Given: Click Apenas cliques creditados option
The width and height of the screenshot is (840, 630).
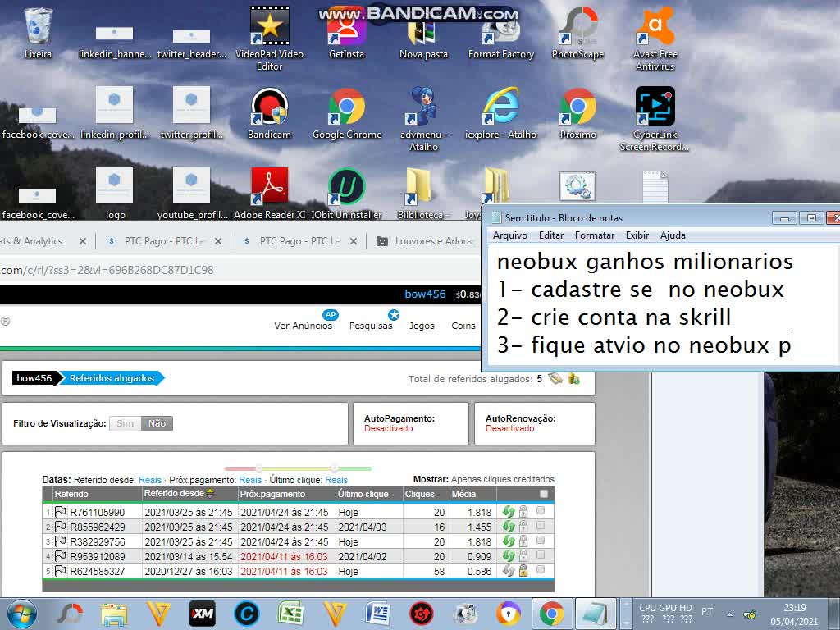Looking at the screenshot, I should 503,479.
